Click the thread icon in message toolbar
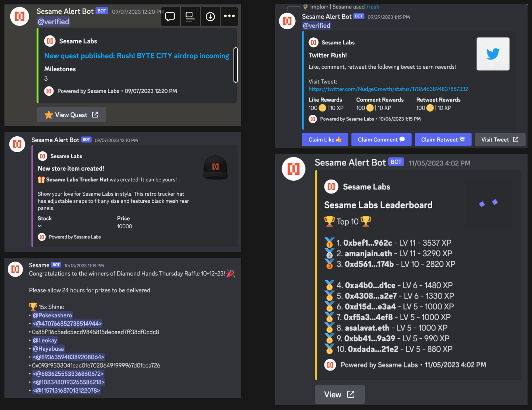 point(170,16)
